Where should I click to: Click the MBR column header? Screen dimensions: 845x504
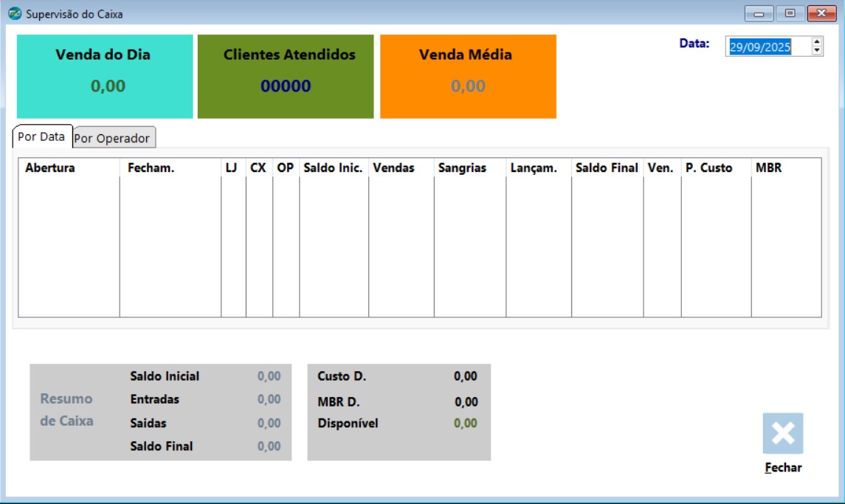click(x=785, y=168)
